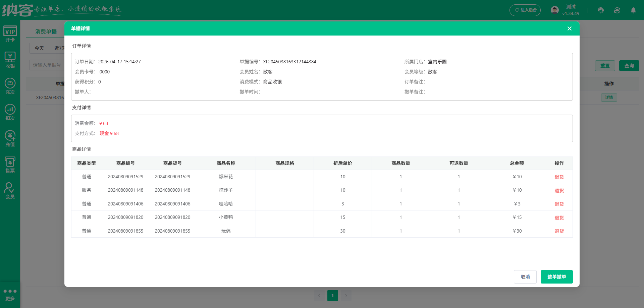Viewport: 644px width, 308px height.
Task: Click 退货 next to 爆米花 item
Action: pyautogui.click(x=559, y=177)
